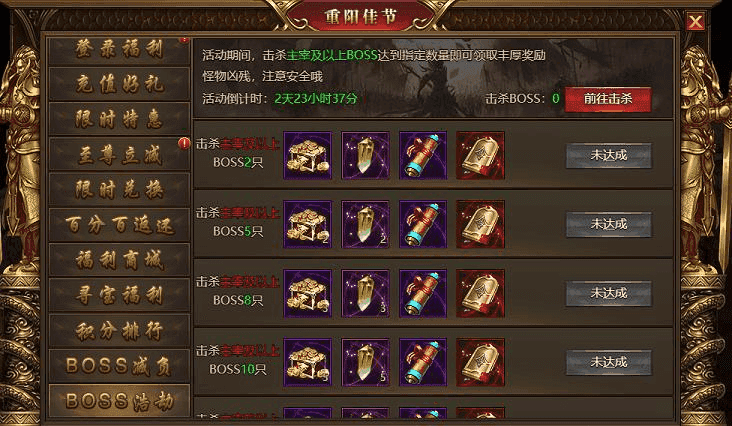The image size is (732, 426).
Task: Select red token reward in BOSS10只 row
Action: click(x=480, y=363)
